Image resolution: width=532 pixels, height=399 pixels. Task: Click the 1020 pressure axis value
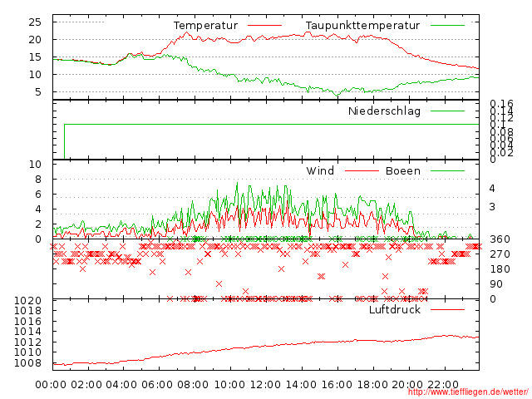27,301
